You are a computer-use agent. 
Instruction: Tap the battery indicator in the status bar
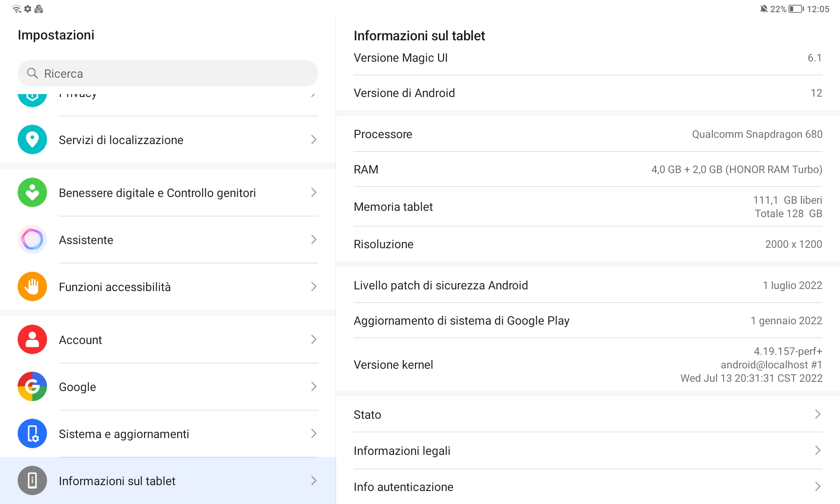point(795,9)
